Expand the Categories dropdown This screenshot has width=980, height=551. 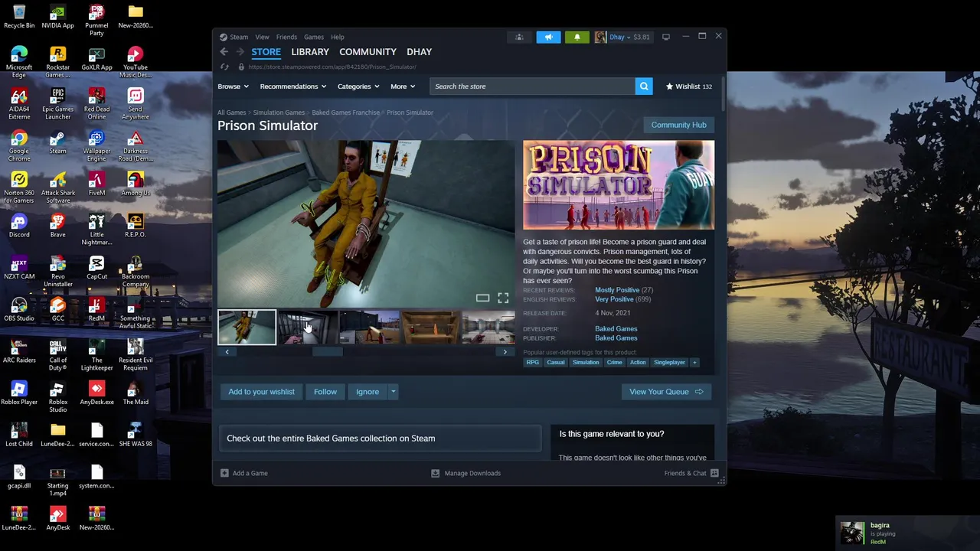point(358,86)
